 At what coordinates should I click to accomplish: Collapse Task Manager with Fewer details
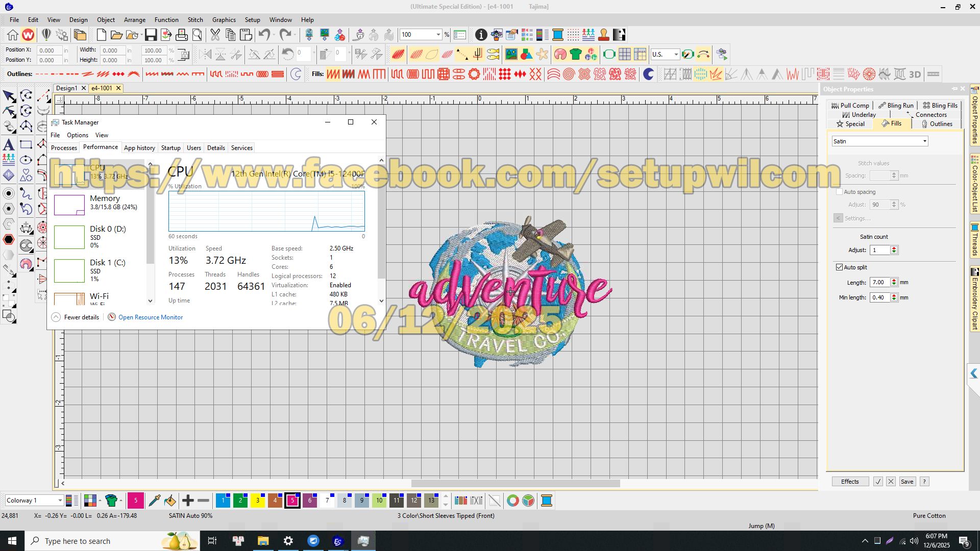click(76, 317)
